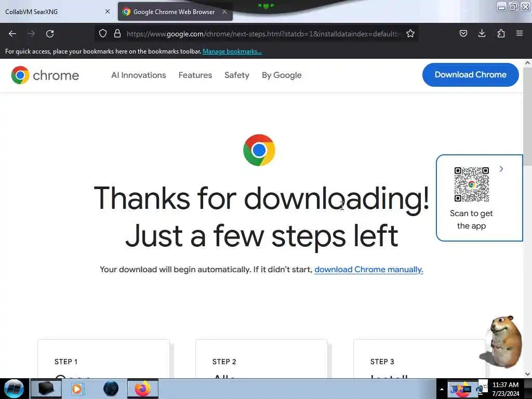View site security via padlock icon

point(117,33)
